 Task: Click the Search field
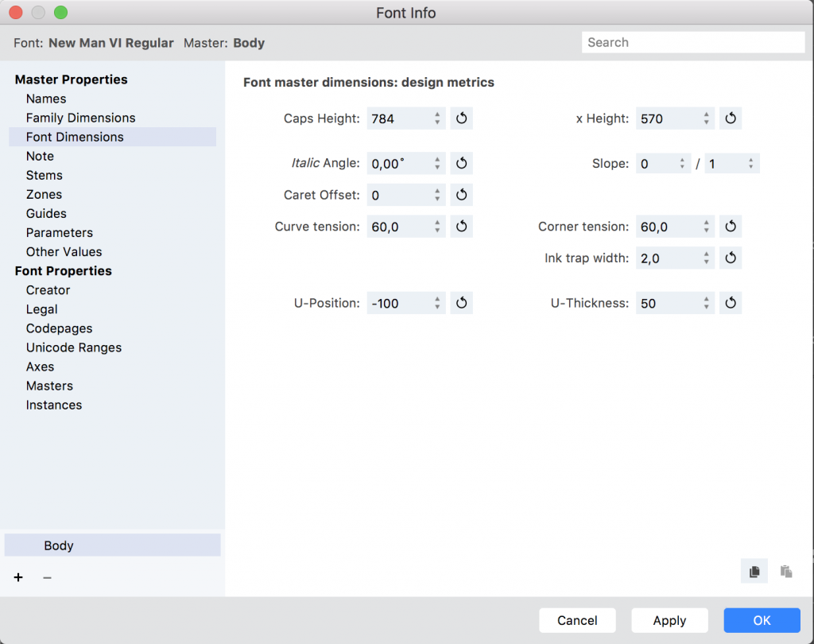pos(693,43)
